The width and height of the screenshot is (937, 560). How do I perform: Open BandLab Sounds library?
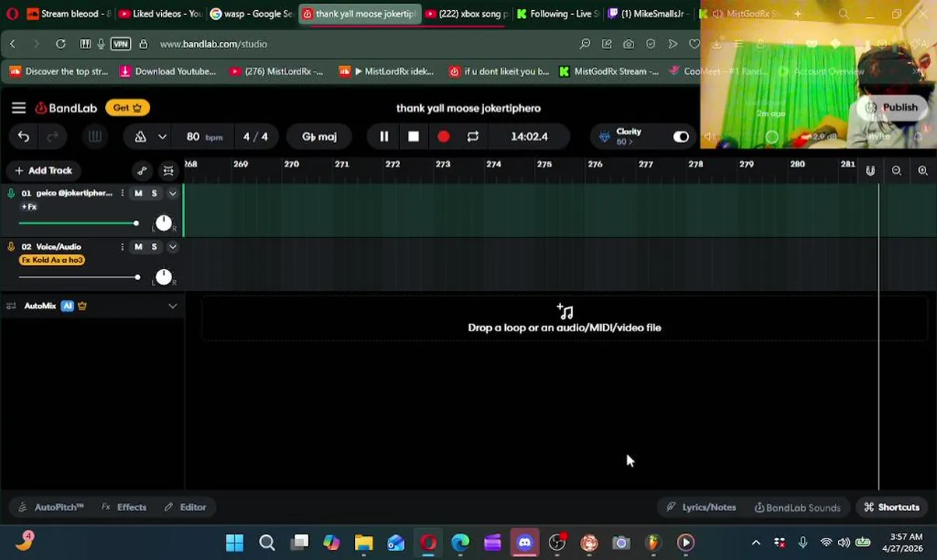[798, 507]
